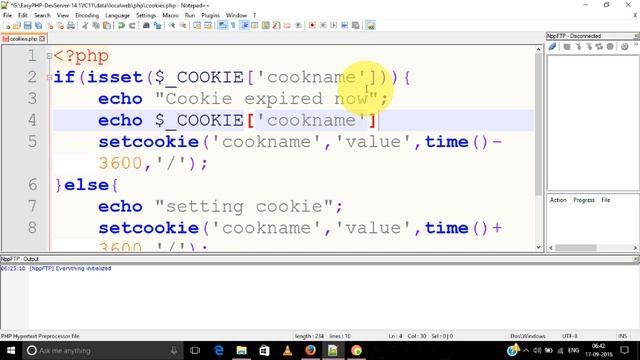Image resolution: width=640 pixels, height=360 pixels.
Task: Open the Settings menu
Action: pos(146,15)
